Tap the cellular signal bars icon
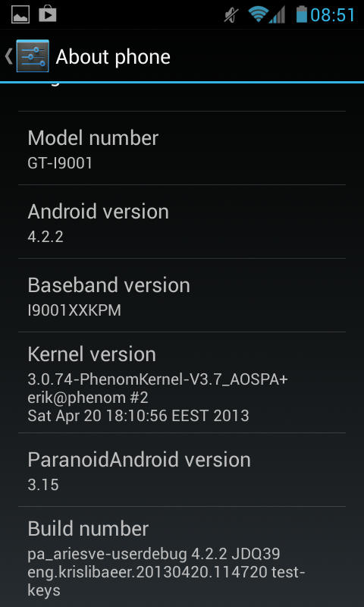This screenshot has height=607, width=364. 278,14
